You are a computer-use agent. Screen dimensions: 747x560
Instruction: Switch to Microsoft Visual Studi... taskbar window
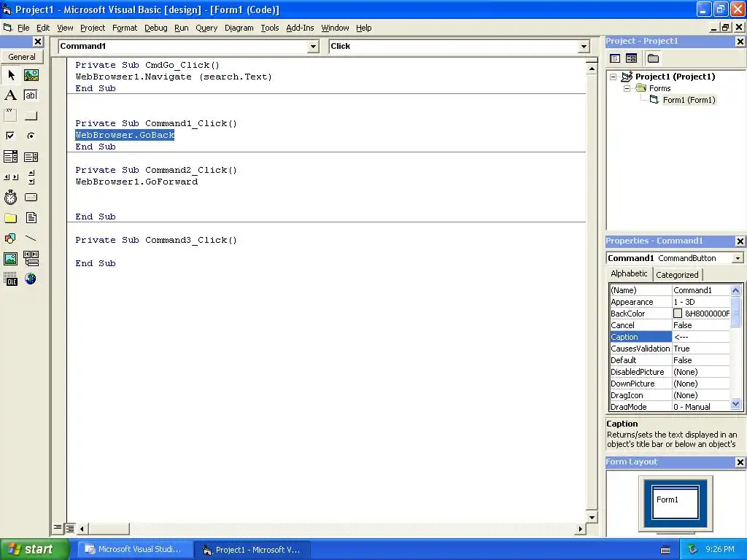pyautogui.click(x=135, y=550)
